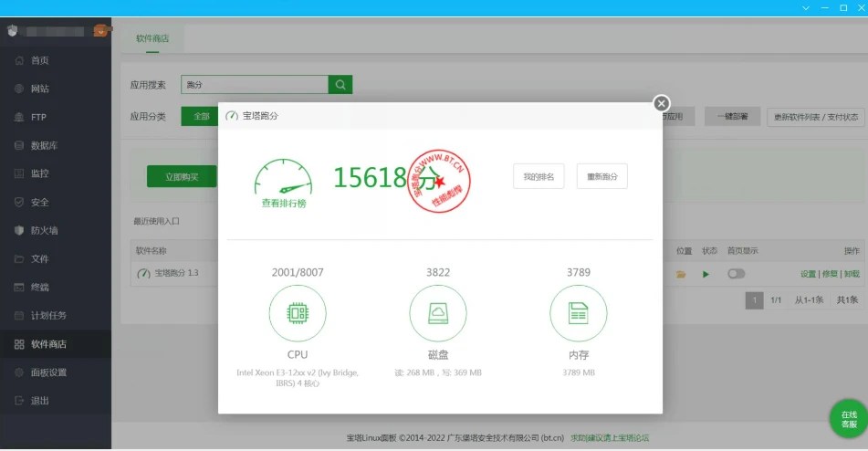The image size is (868, 451).
Task: Click the 终端 terminal icon
Action: [x=19, y=288]
